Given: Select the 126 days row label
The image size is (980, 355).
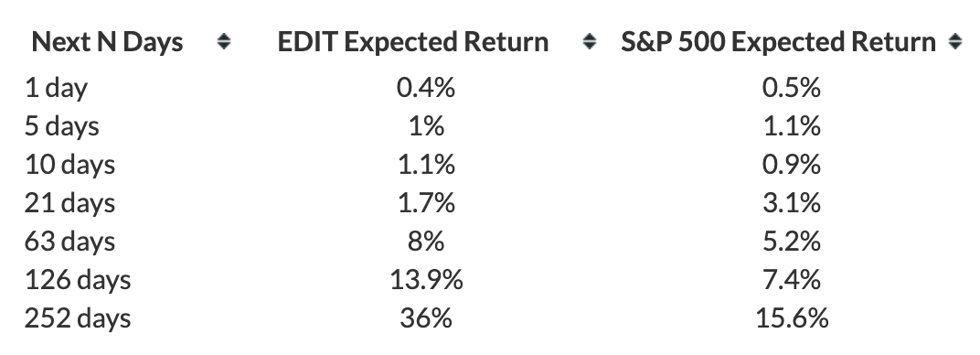Looking at the screenshot, I should [78, 279].
